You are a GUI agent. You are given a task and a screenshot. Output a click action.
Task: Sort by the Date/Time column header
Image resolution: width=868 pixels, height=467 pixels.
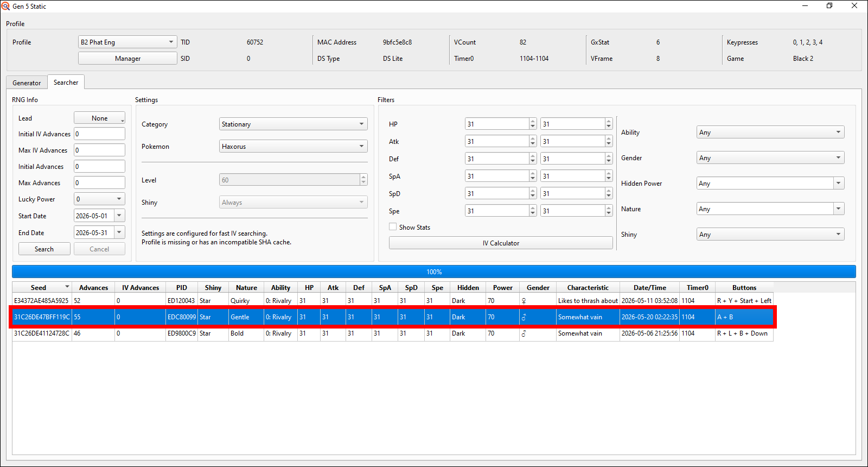click(650, 287)
